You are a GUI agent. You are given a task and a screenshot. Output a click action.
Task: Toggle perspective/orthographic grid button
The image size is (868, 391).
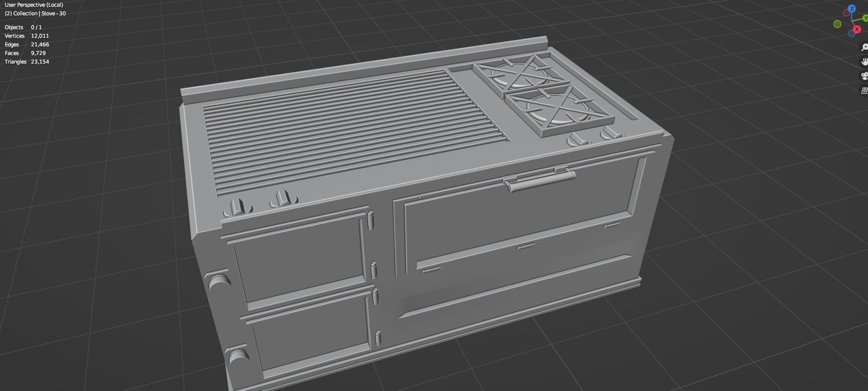865,90
